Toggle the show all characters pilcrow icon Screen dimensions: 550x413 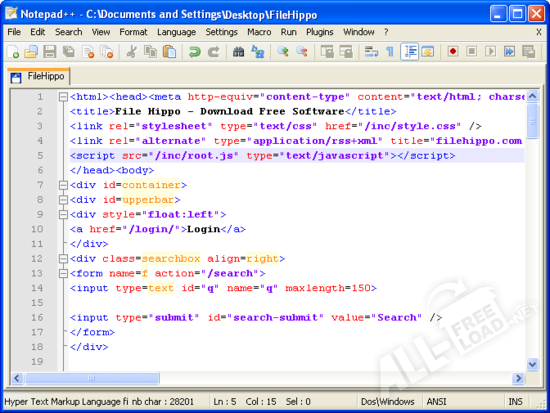point(390,52)
